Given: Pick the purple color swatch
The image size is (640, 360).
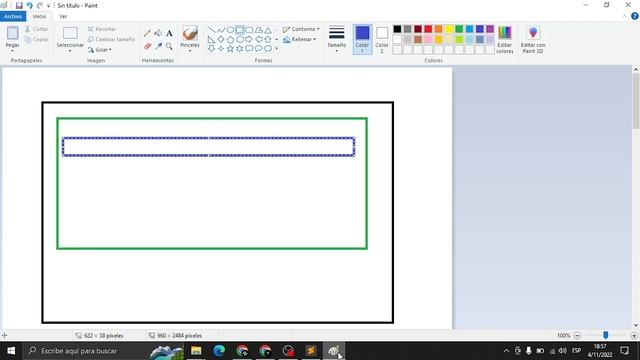Looking at the screenshot, I should click(x=490, y=29).
